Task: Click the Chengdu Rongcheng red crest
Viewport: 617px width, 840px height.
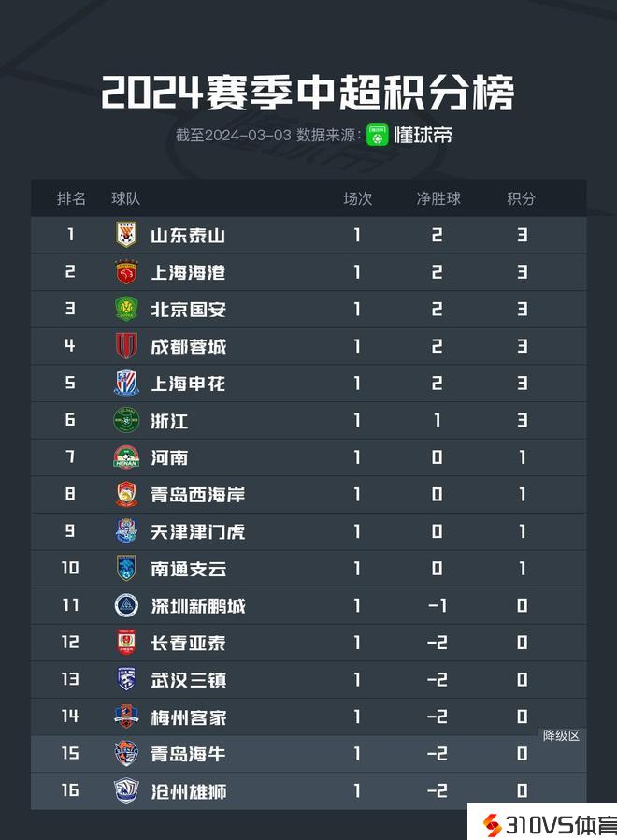Action: [x=126, y=346]
